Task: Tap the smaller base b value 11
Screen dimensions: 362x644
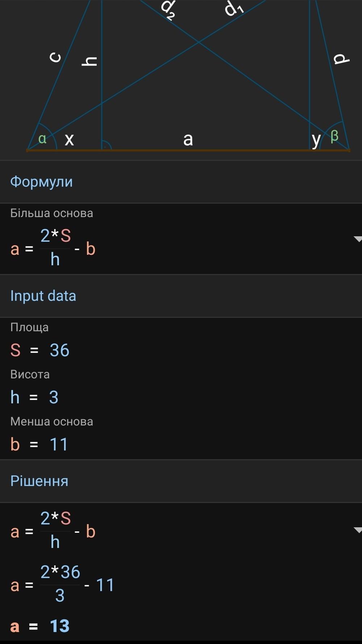Action: (x=59, y=445)
